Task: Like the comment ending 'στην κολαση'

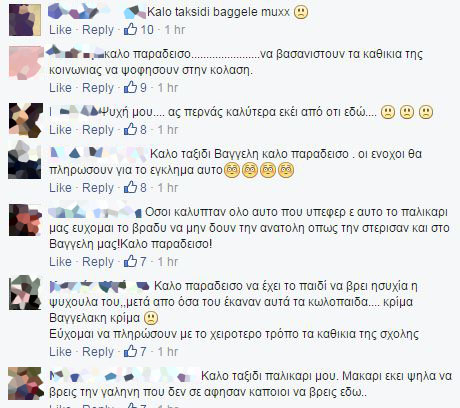Action: click(60, 88)
